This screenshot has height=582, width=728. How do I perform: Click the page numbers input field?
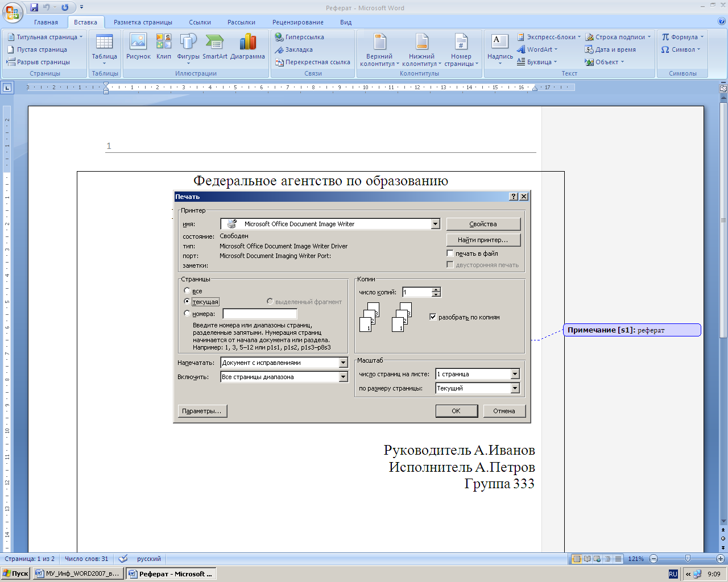260,314
